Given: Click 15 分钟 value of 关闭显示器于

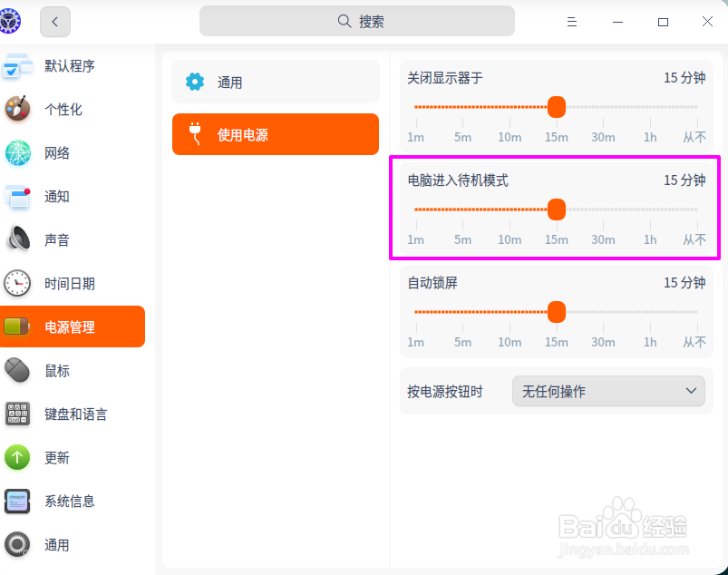Looking at the screenshot, I should coord(684,78).
